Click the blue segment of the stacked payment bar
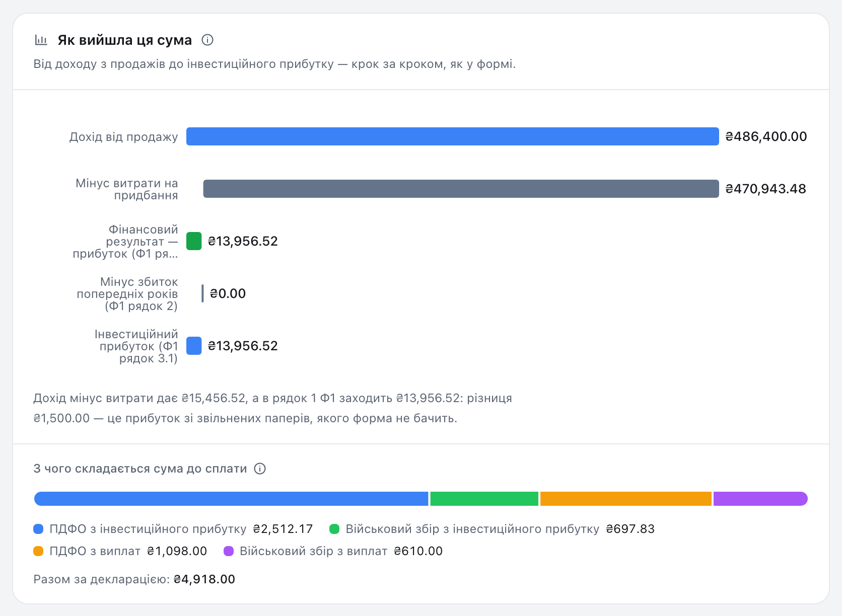842x616 pixels. [x=231, y=499]
